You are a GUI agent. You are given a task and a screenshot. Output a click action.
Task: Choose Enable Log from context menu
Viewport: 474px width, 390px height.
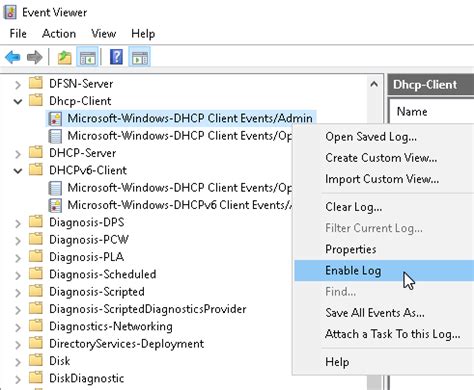[x=384, y=270]
